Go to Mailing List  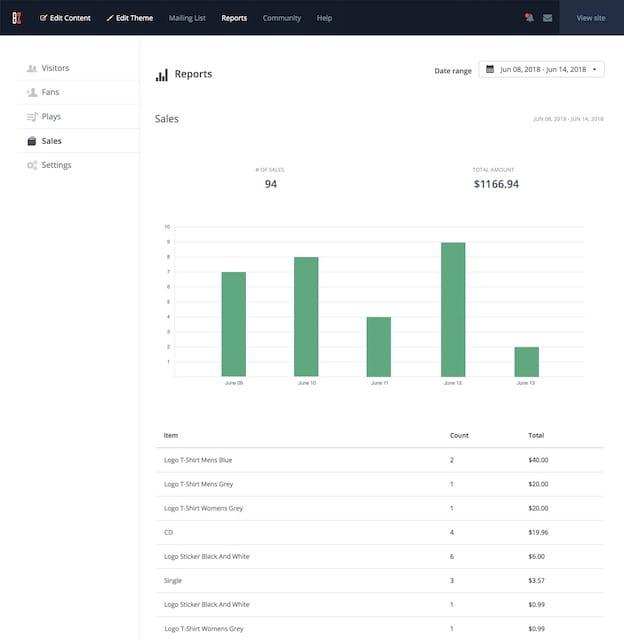point(187,18)
